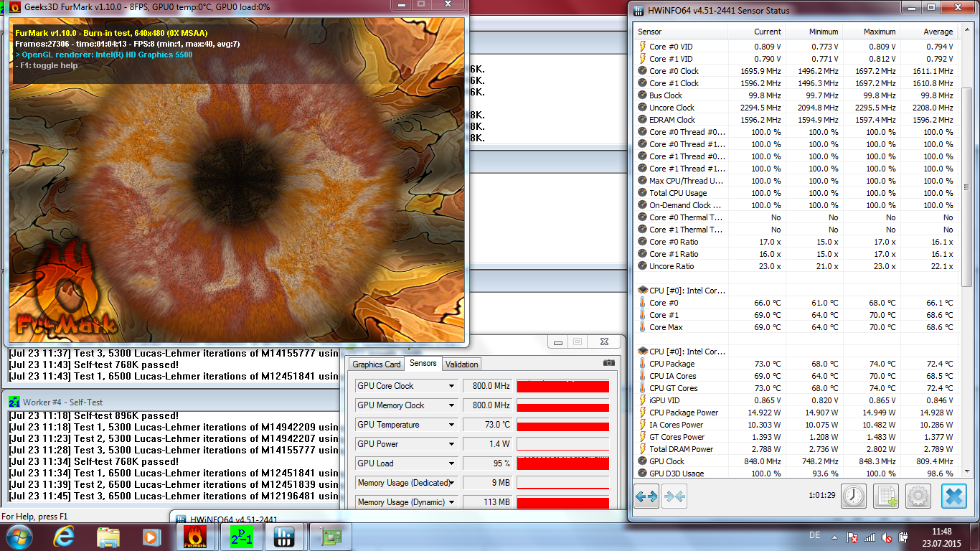Click the Average column header
Screen dimensions: 980x551
coord(937,32)
